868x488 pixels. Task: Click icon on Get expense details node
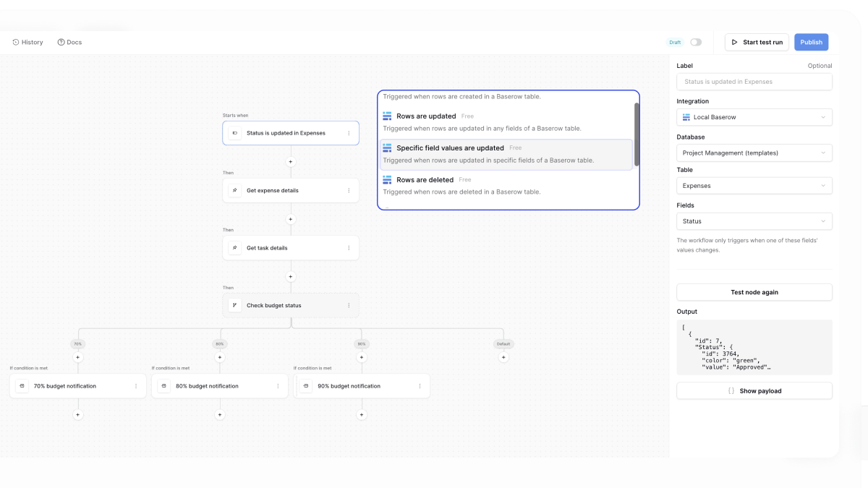click(x=234, y=190)
